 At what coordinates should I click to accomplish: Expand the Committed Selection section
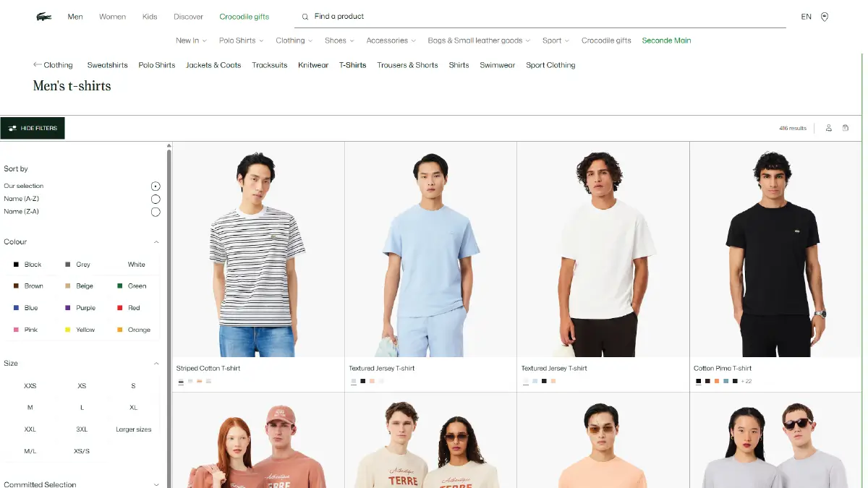click(x=156, y=484)
